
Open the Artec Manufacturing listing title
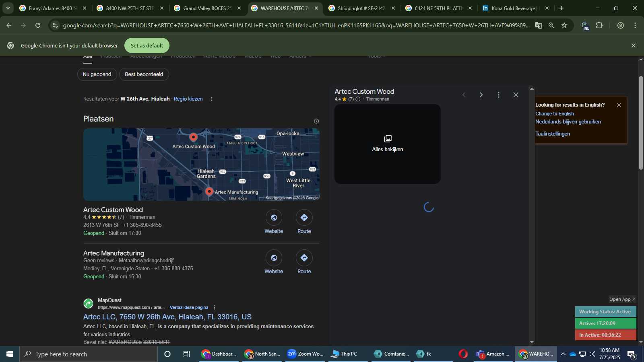tap(114, 253)
